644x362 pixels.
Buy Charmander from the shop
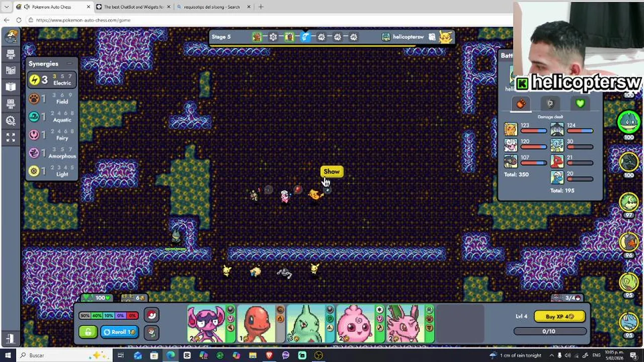(261, 324)
